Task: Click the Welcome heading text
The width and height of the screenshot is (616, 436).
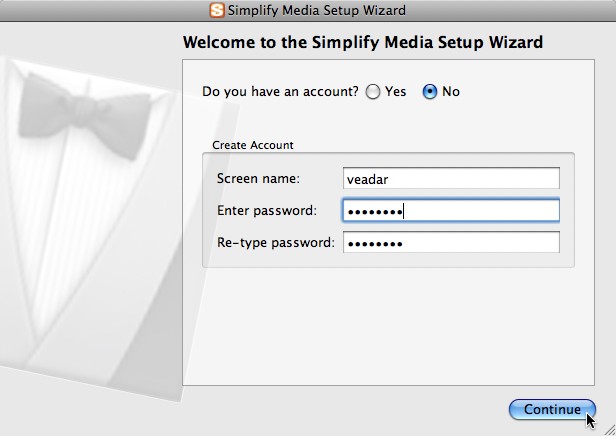Action: [362, 43]
